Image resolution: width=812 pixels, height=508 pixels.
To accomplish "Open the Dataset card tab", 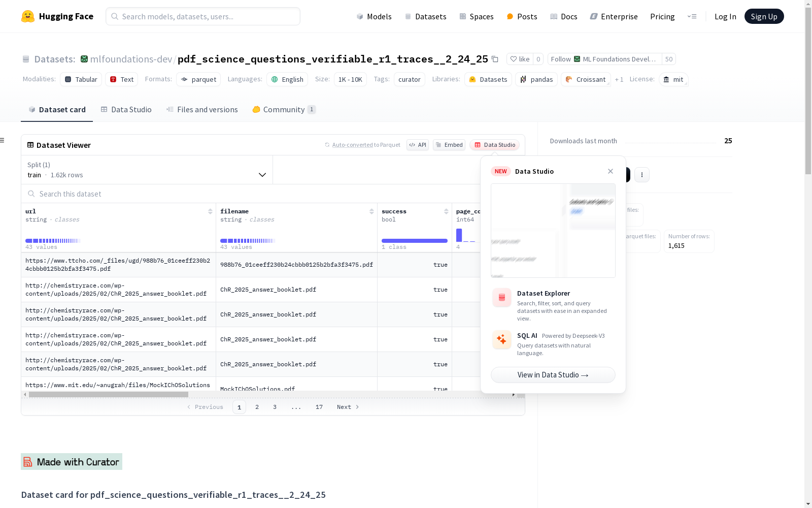I will coord(57,110).
